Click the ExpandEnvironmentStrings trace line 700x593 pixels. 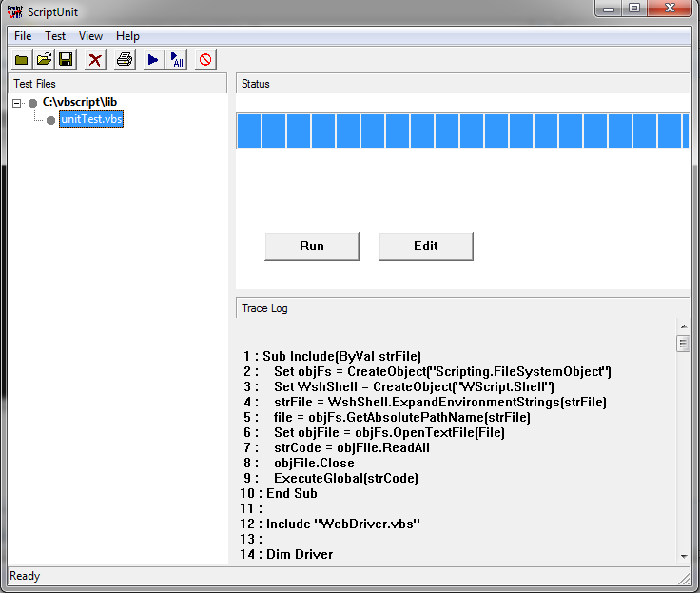424,402
